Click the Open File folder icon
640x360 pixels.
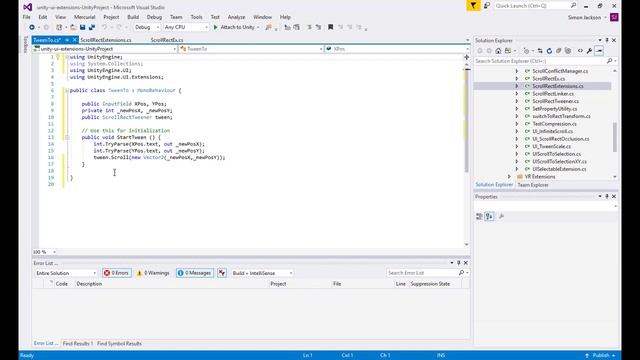point(73,27)
